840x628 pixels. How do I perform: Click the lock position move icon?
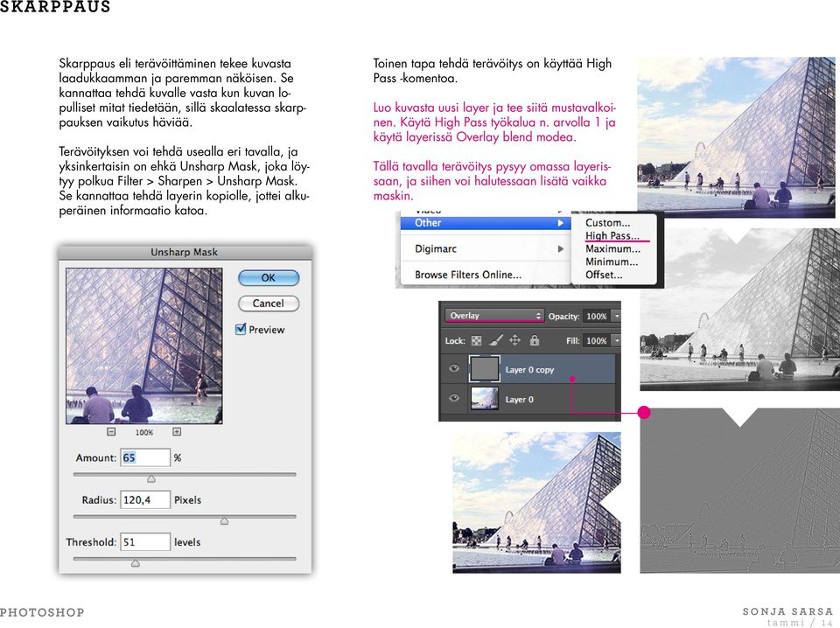tap(514, 340)
